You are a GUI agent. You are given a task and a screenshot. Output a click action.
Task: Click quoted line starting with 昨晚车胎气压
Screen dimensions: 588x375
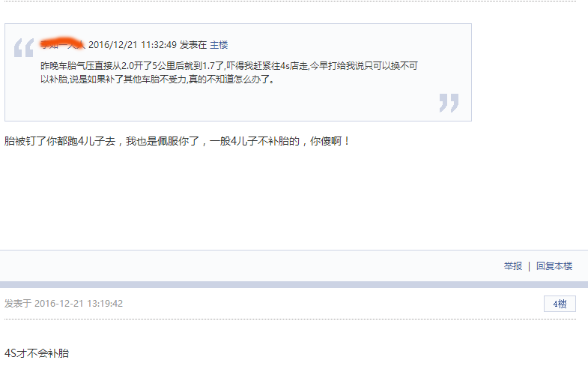(x=228, y=66)
